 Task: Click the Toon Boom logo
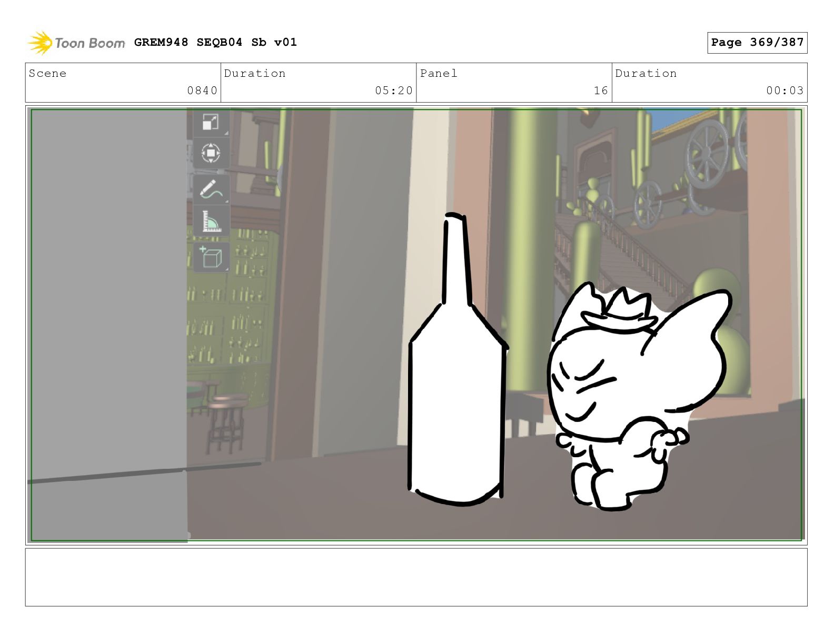point(76,43)
